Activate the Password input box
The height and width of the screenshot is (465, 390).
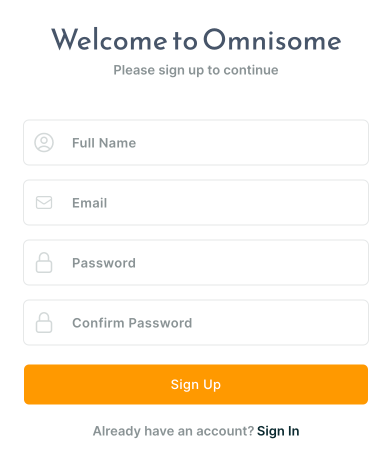click(196, 263)
